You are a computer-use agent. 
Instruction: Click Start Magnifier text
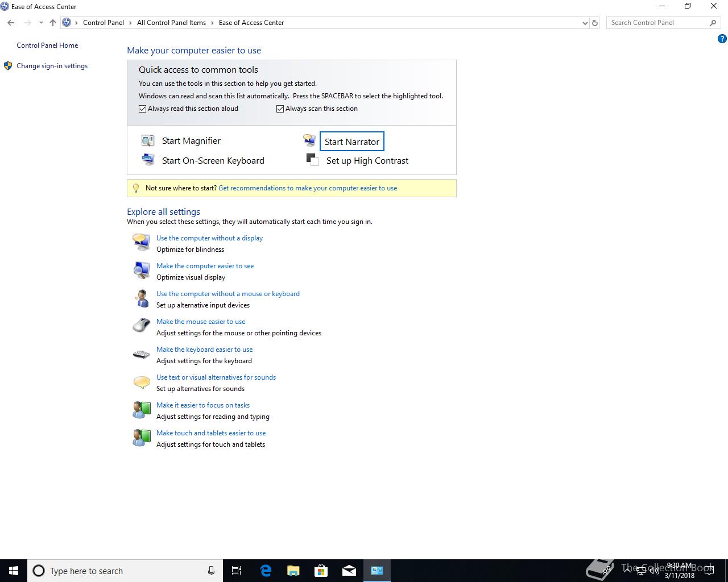point(191,140)
